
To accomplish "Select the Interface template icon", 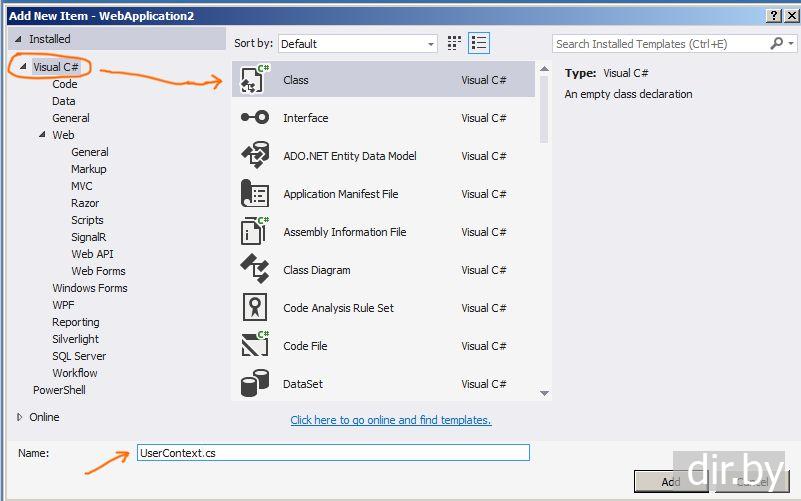I will (x=254, y=117).
